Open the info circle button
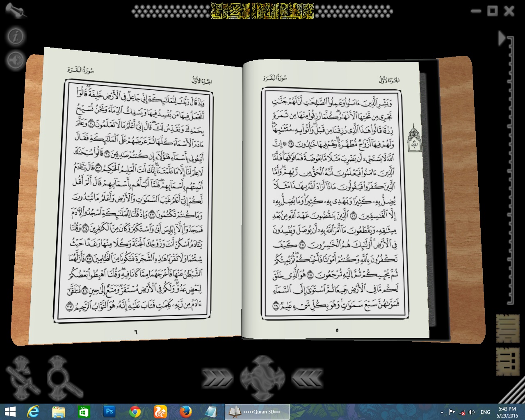The width and height of the screenshot is (525, 420). click(x=16, y=37)
